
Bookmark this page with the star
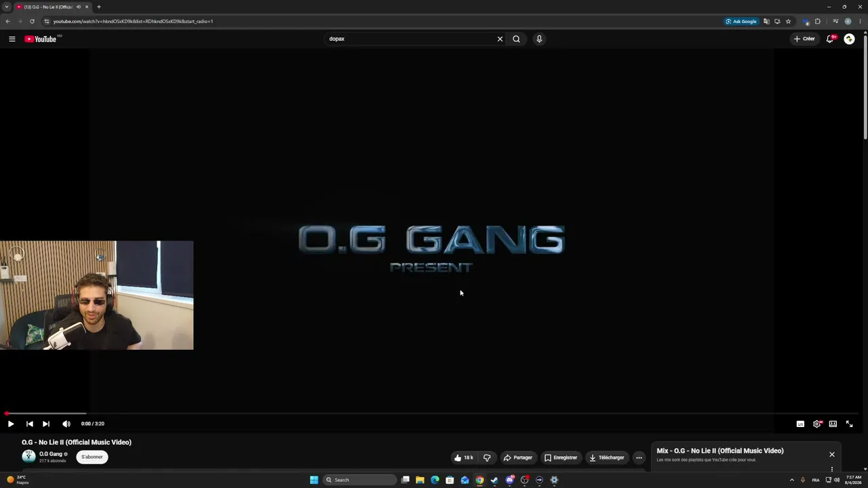(x=788, y=21)
